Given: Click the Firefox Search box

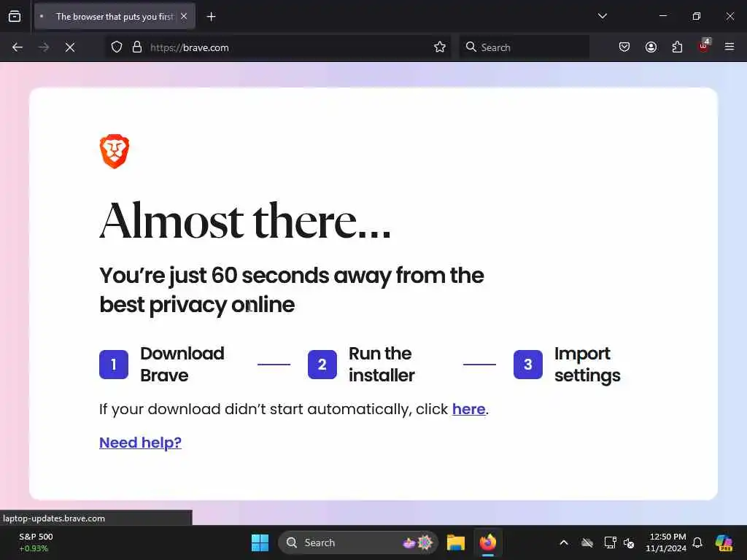Looking at the screenshot, I should [x=524, y=47].
